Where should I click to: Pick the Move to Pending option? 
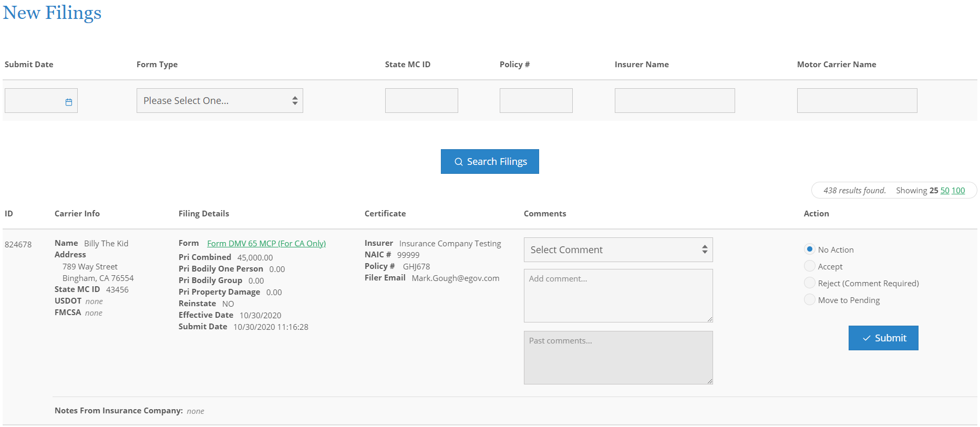pyautogui.click(x=810, y=300)
